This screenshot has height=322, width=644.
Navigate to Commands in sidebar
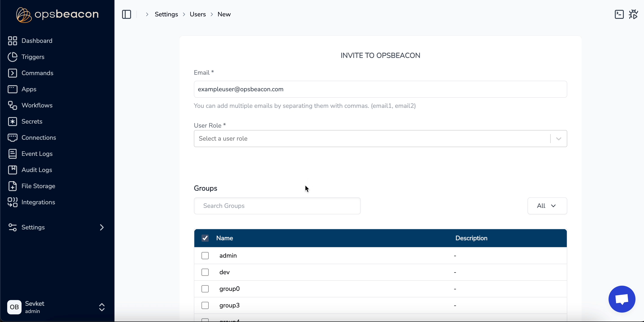[x=37, y=73]
